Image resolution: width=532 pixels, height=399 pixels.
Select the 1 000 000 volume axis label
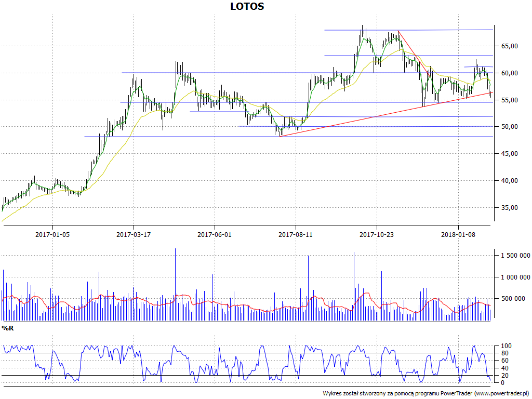coord(515,277)
